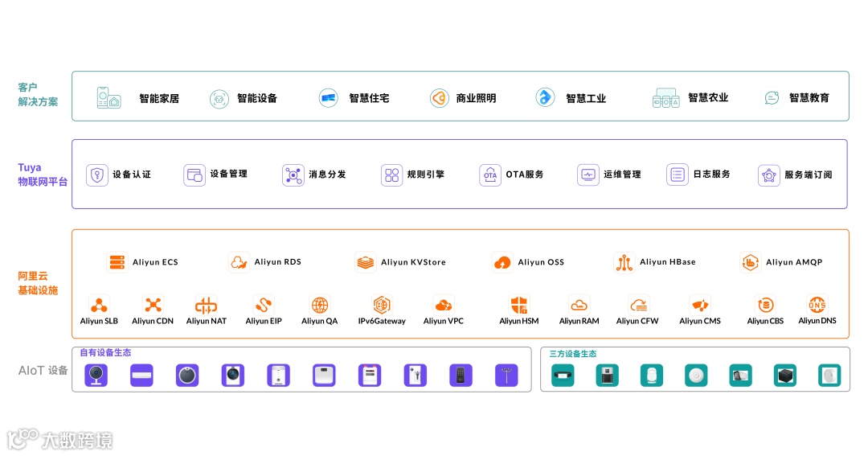Click the Aliyun CFW icon

coord(637,305)
